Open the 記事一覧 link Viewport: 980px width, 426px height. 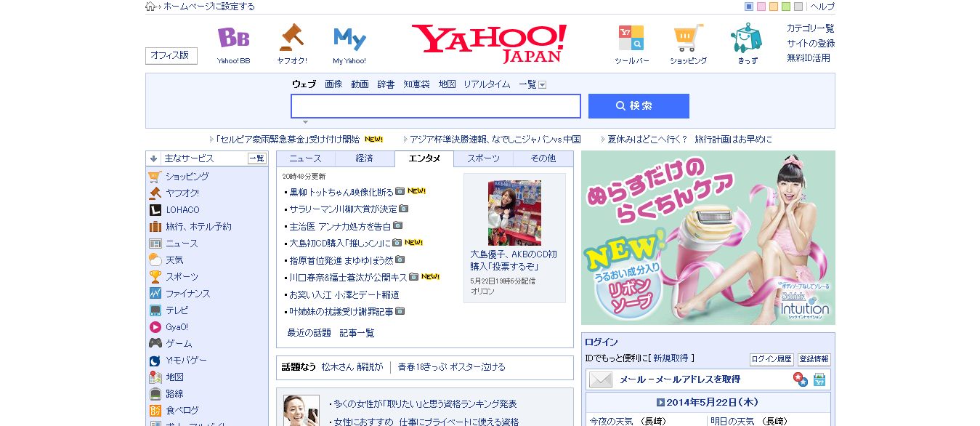[357, 333]
